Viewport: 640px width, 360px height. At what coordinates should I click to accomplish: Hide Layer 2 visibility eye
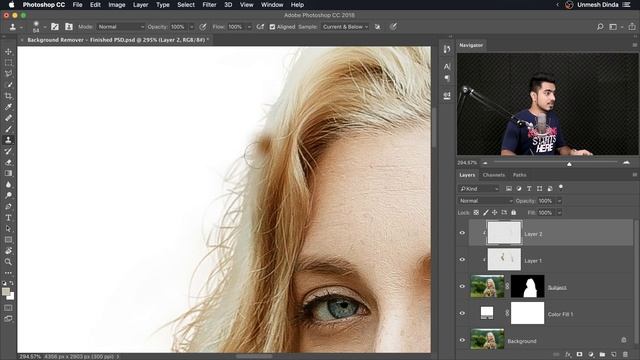pyautogui.click(x=462, y=233)
